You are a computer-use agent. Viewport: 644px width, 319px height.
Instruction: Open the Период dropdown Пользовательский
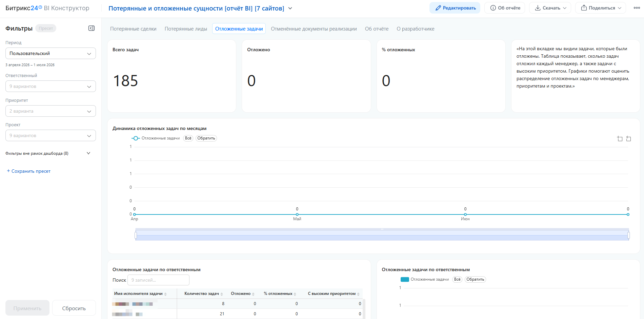pos(51,53)
